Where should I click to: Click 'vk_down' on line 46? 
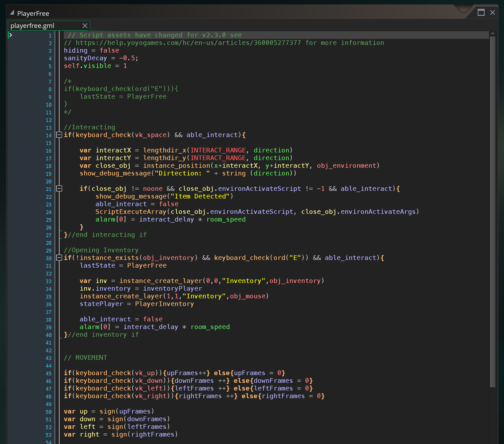tap(149, 381)
